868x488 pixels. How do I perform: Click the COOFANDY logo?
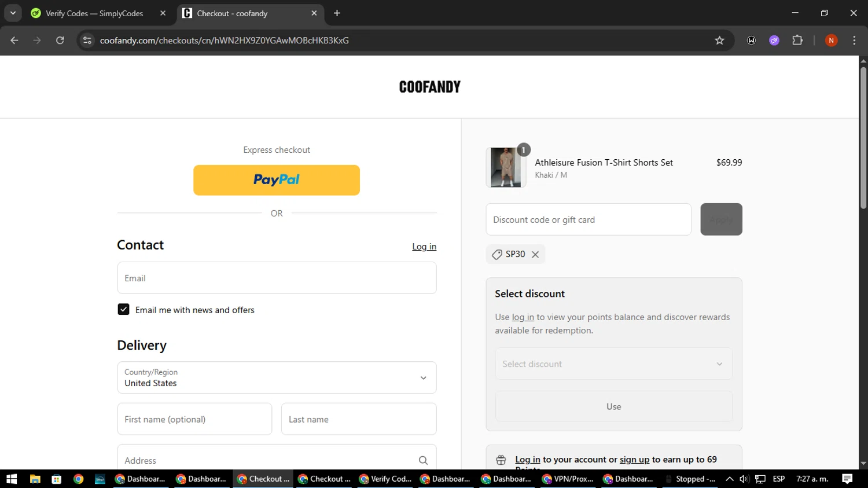(429, 87)
